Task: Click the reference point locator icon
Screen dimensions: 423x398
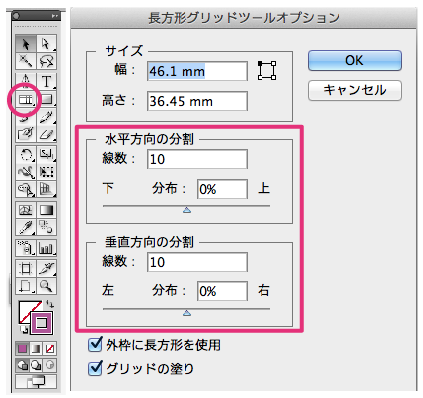Action: point(267,70)
